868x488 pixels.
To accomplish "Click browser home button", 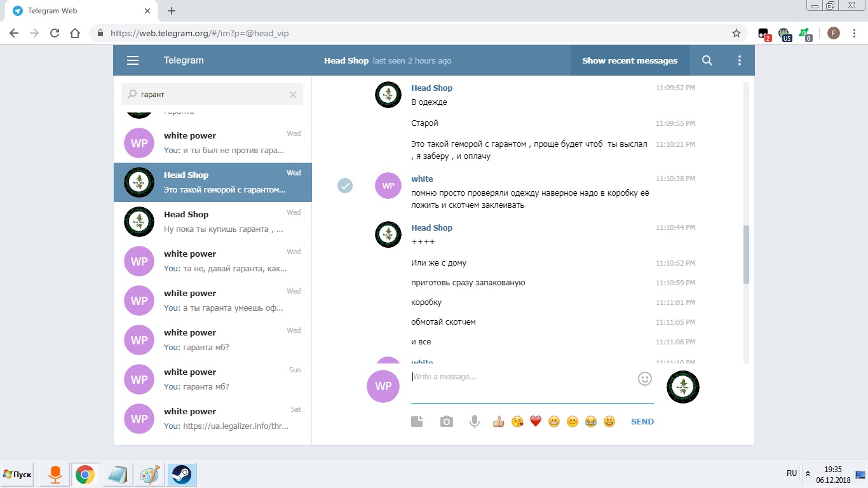I will [75, 33].
